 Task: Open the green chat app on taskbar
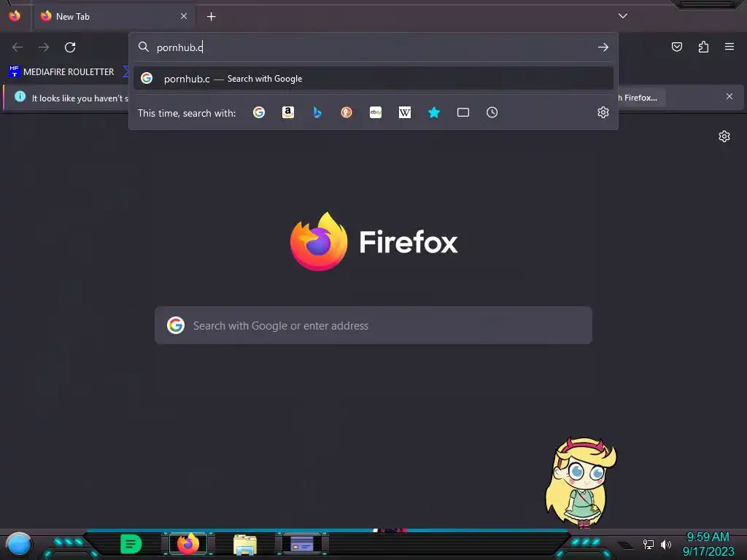click(x=131, y=544)
